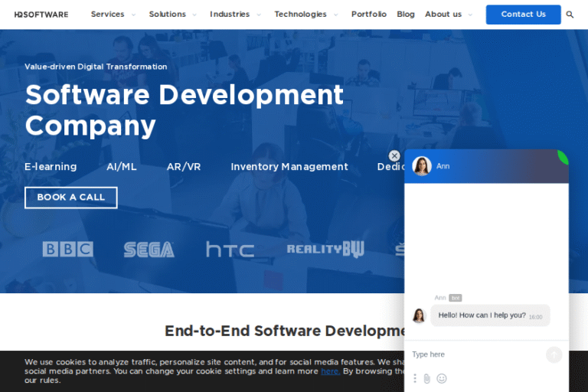Focus the 'Type here' chat input
Viewport: 588px width, 392px height.
[475, 354]
